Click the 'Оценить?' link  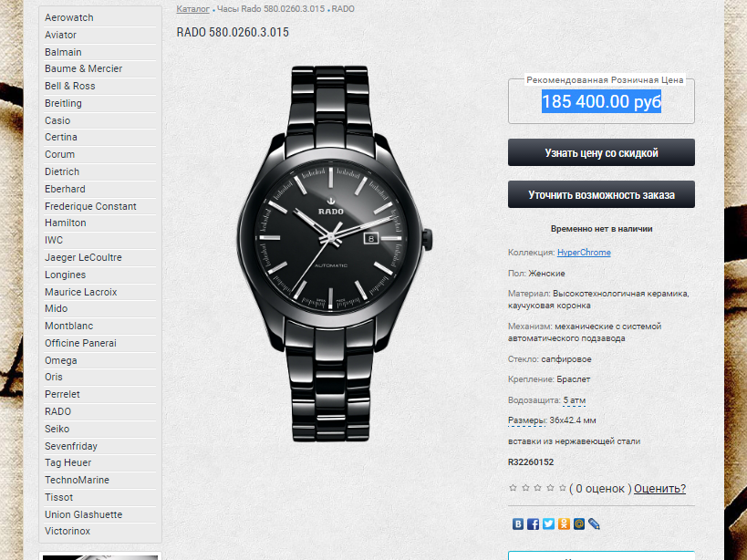[x=659, y=489]
